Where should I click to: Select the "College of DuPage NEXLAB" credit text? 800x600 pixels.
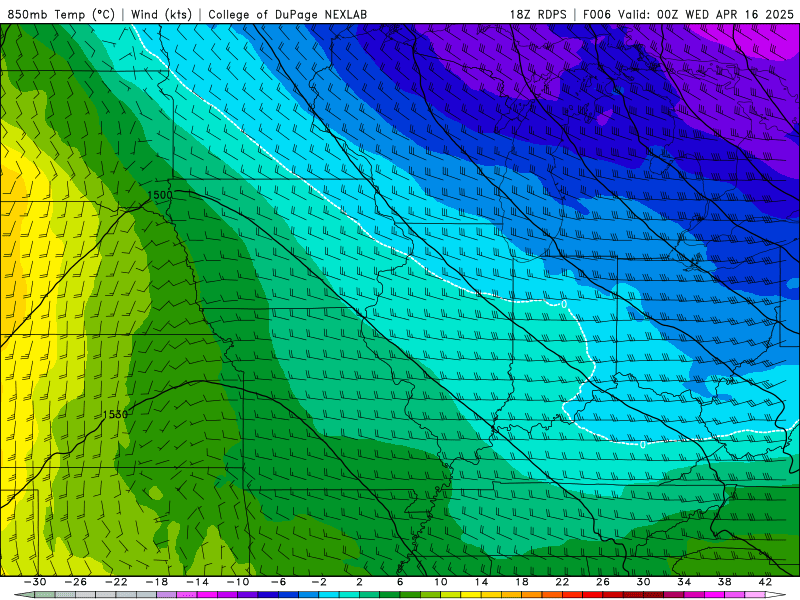(x=287, y=14)
